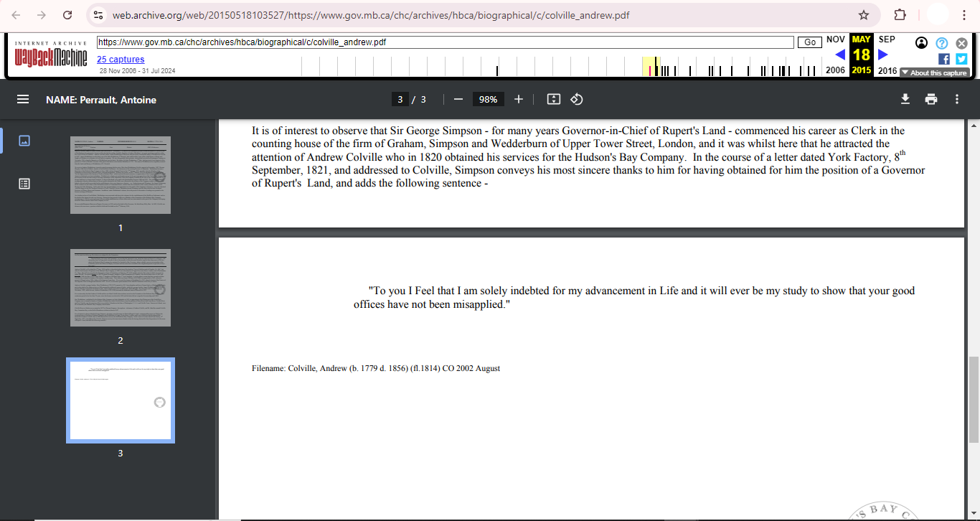Go back in browser history

pyautogui.click(x=17, y=15)
